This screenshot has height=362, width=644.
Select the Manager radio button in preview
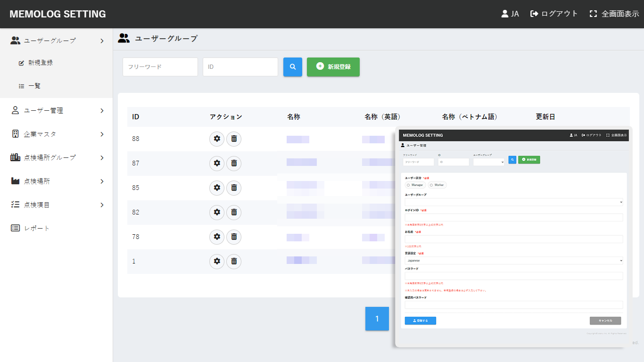click(x=408, y=185)
